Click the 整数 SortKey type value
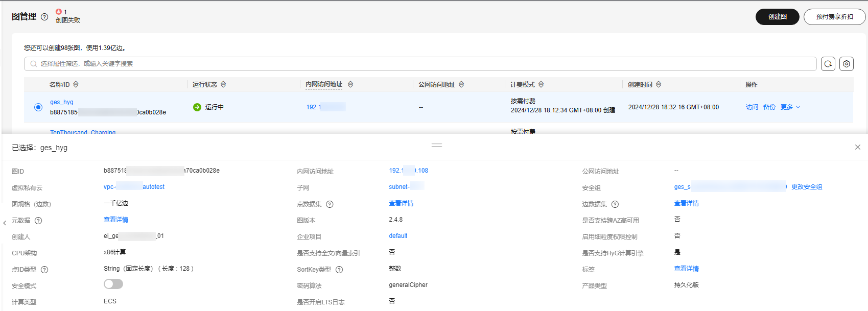 click(395, 269)
